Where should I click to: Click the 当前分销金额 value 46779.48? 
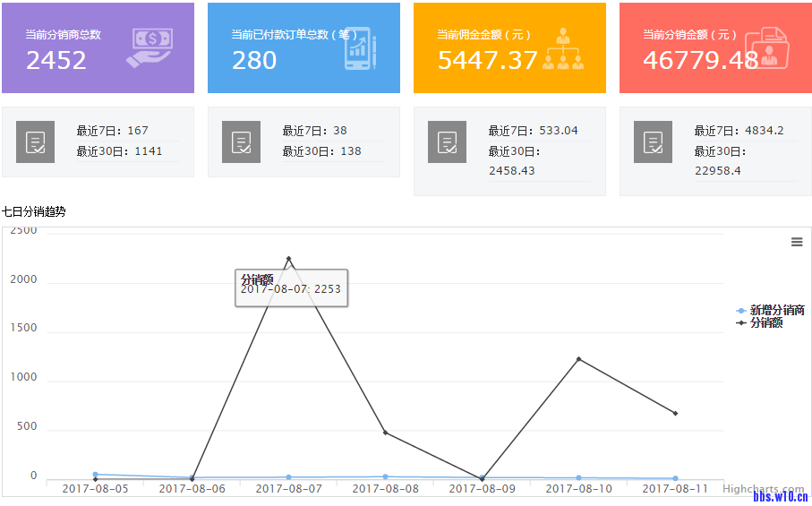pos(700,60)
